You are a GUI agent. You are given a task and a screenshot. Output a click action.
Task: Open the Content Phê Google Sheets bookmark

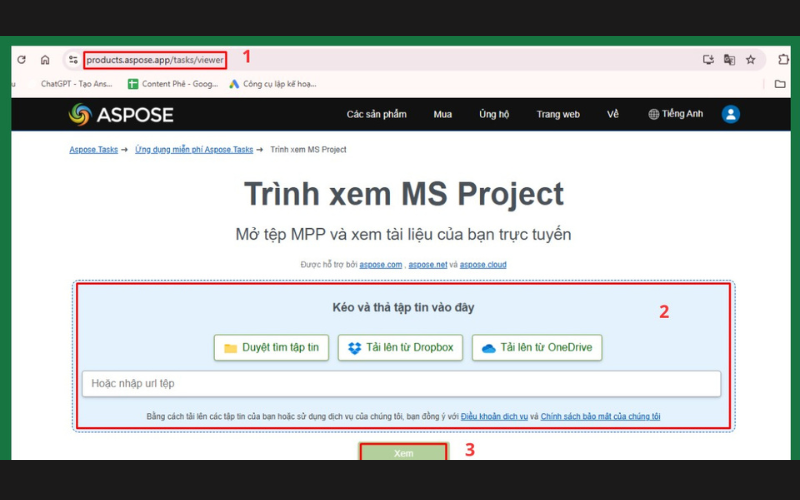click(172, 84)
